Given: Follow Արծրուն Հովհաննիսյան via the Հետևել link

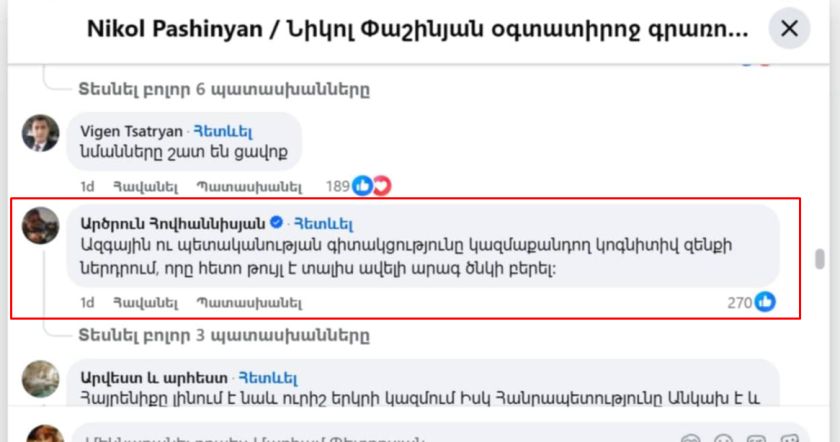Looking at the screenshot, I should [x=322, y=222].
